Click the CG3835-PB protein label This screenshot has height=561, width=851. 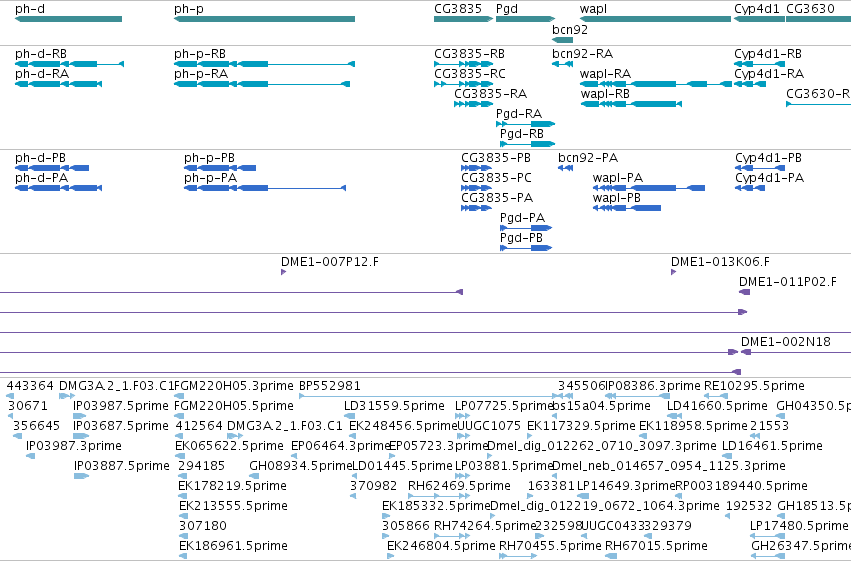pos(496,158)
